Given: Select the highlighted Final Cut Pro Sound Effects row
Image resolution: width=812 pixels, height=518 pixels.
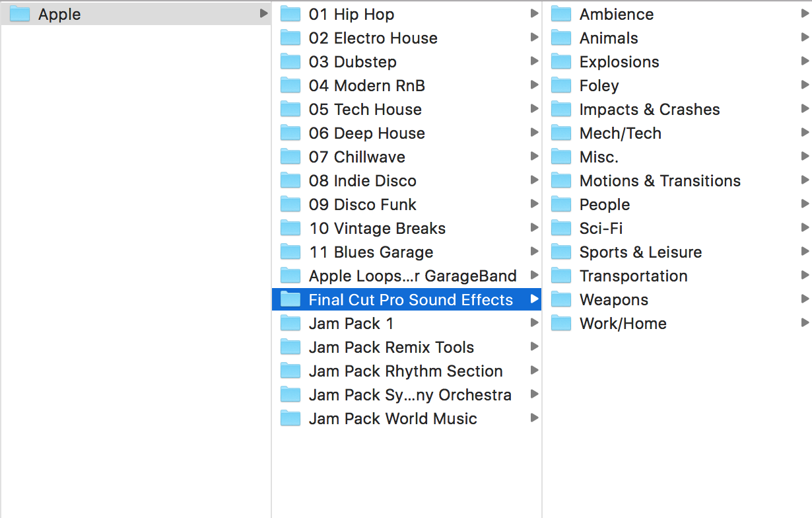Looking at the screenshot, I should point(410,299).
